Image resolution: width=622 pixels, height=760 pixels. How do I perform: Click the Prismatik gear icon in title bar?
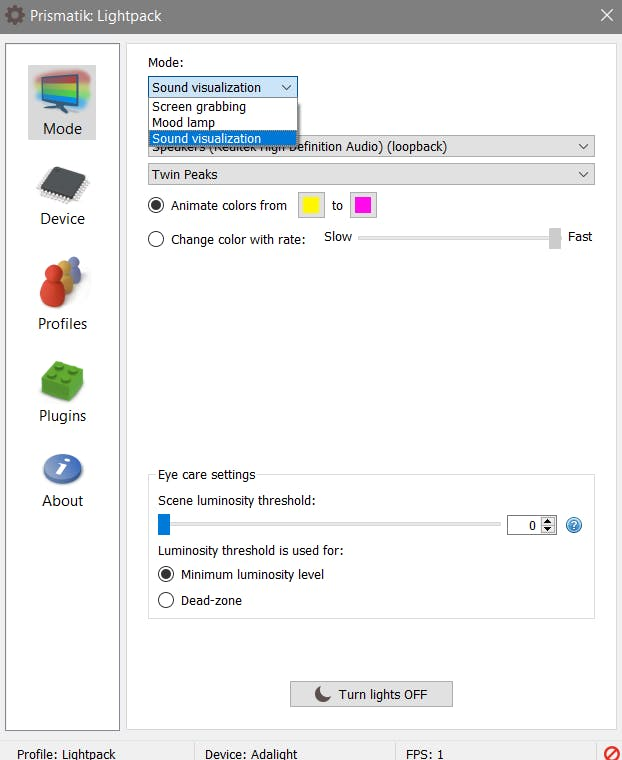tap(15, 16)
